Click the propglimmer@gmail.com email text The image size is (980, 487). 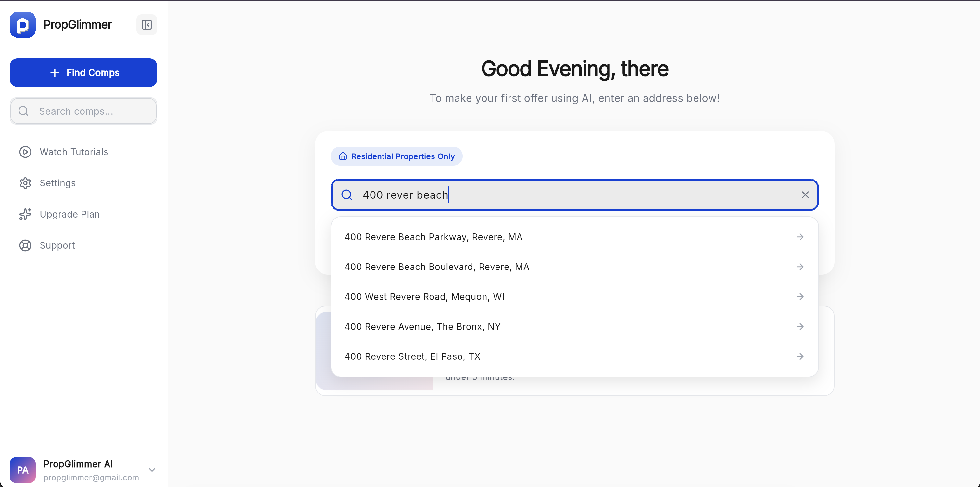click(x=91, y=478)
